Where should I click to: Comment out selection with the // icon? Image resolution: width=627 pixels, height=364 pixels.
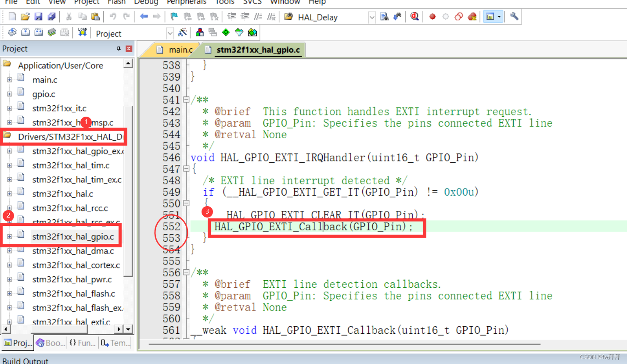258,17
